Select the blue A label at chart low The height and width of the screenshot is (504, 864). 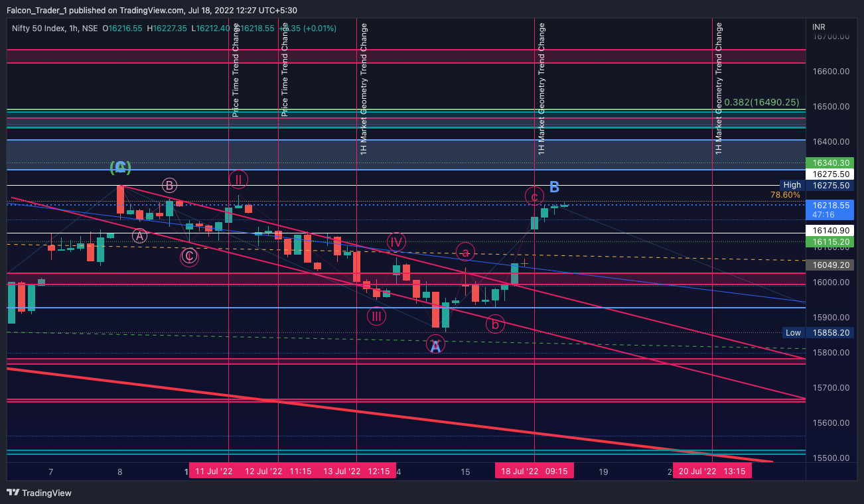435,346
